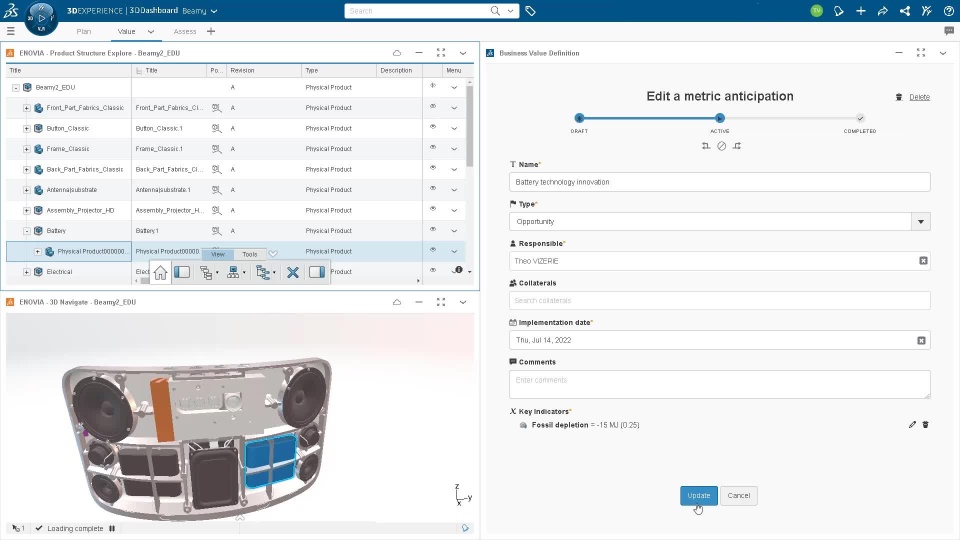
Task: Click the trash icon next to Delete
Action: [899, 97]
